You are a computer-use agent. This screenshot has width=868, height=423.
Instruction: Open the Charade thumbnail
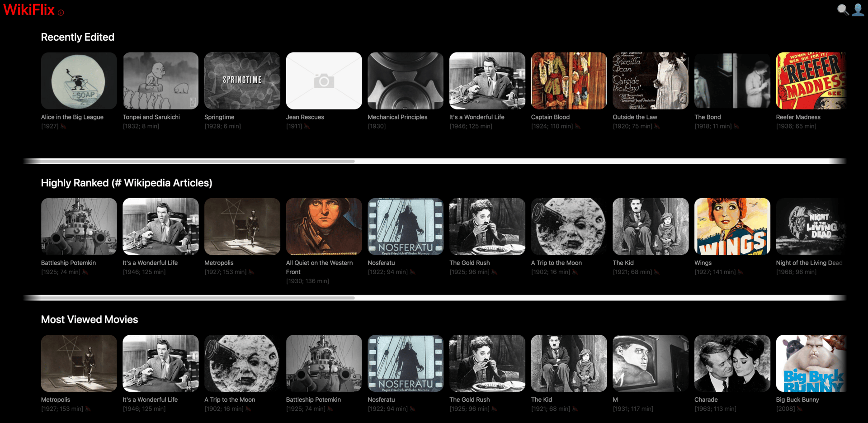click(x=732, y=363)
